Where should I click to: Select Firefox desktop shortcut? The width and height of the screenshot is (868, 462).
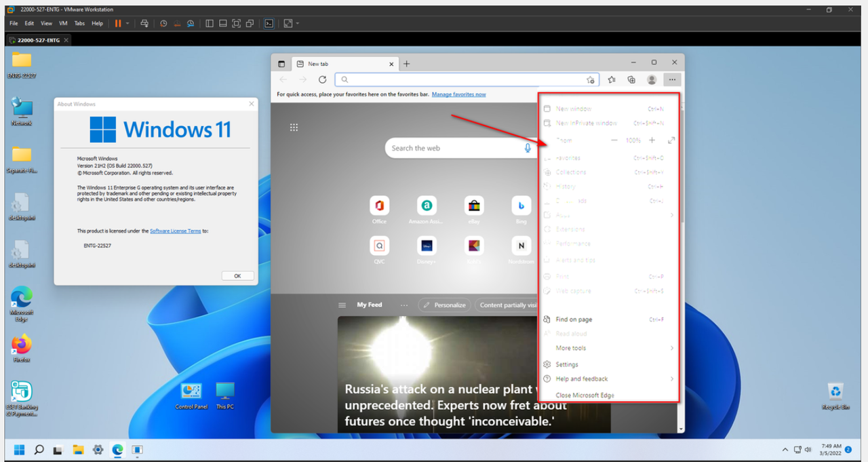pos(22,349)
